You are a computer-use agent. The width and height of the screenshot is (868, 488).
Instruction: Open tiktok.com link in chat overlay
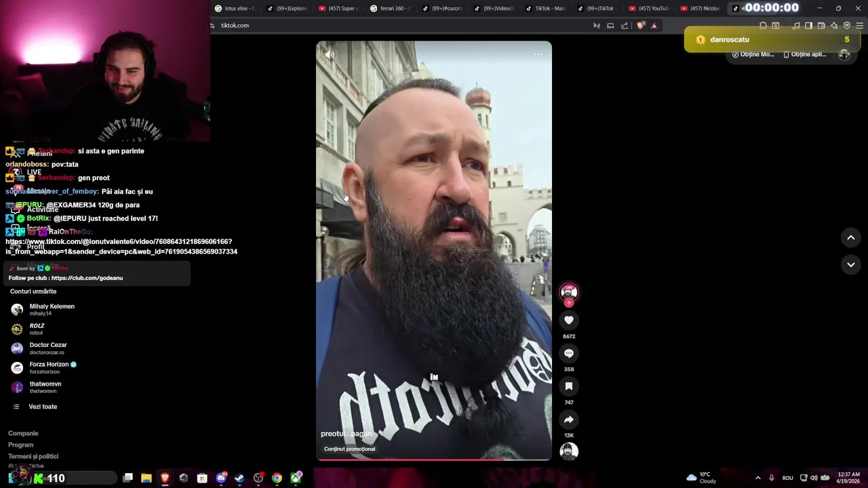pos(121,247)
